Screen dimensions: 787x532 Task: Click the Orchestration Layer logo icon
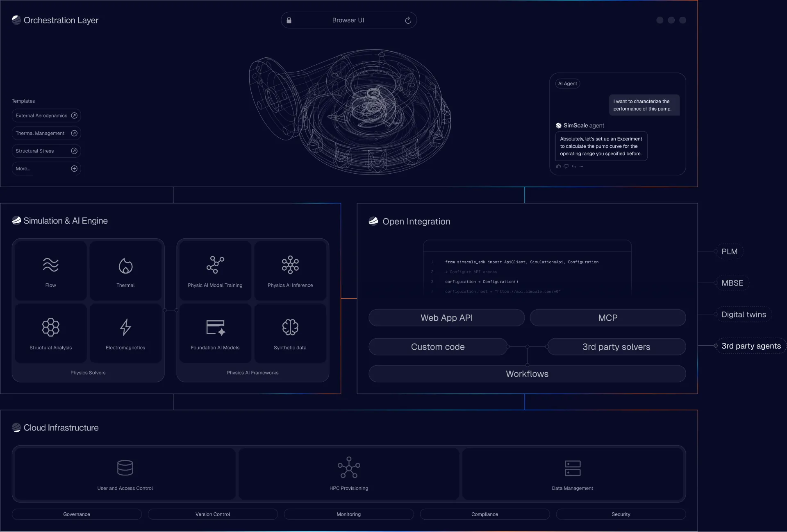(x=16, y=20)
